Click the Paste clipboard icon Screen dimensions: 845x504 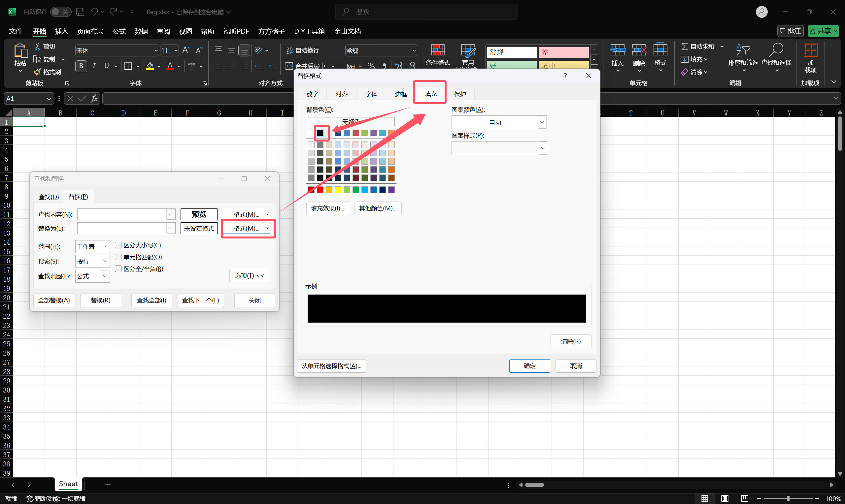click(x=20, y=50)
